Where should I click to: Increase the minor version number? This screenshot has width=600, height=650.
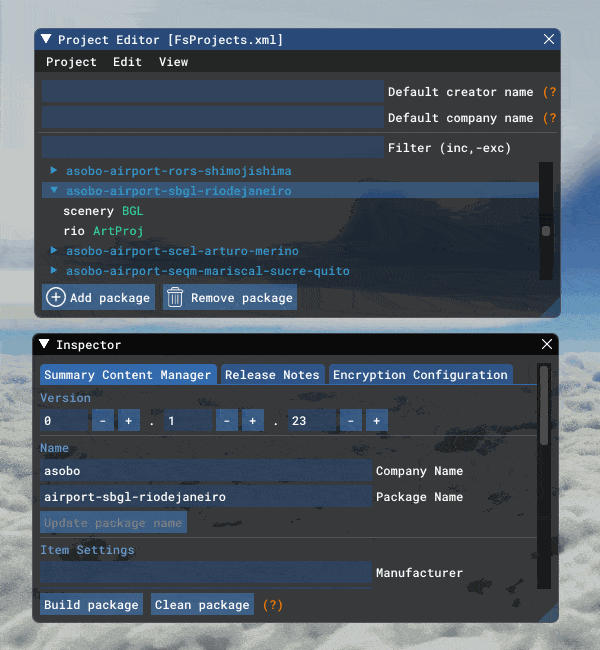(x=253, y=421)
